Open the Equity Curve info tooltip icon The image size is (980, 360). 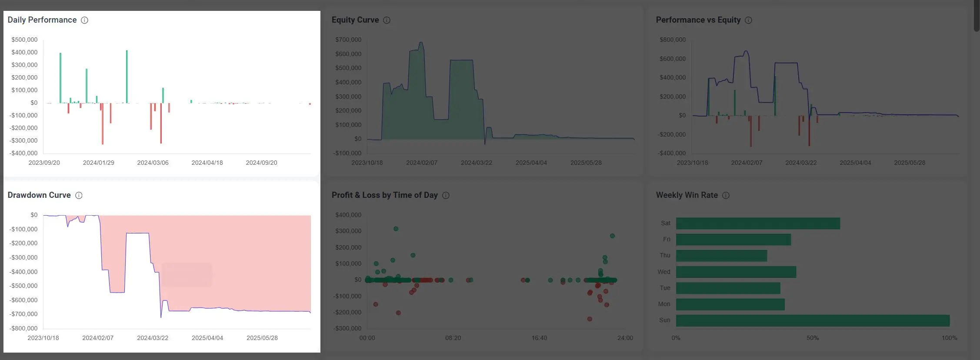[x=387, y=20]
